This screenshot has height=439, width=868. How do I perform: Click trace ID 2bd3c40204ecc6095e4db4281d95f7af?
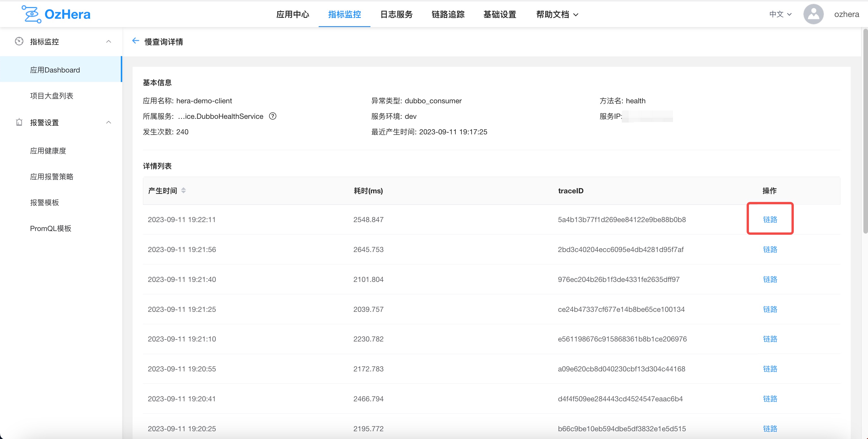tap(620, 249)
